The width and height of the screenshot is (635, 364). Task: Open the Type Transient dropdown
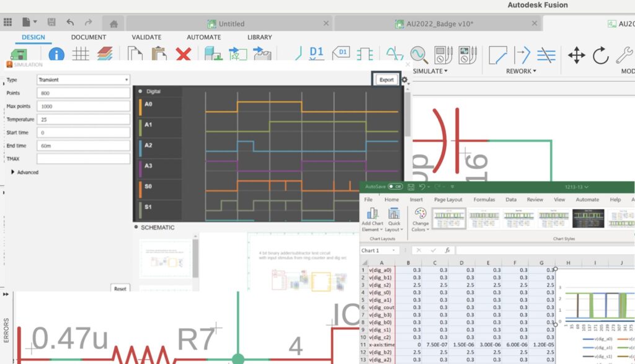tap(84, 80)
